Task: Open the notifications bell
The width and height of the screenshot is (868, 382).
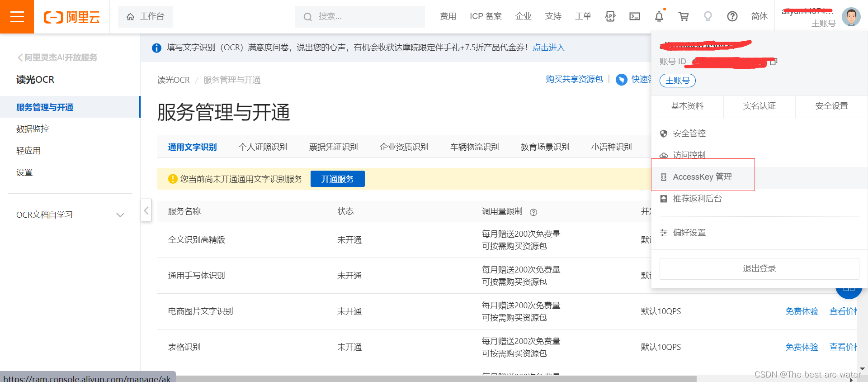Action: (x=659, y=17)
